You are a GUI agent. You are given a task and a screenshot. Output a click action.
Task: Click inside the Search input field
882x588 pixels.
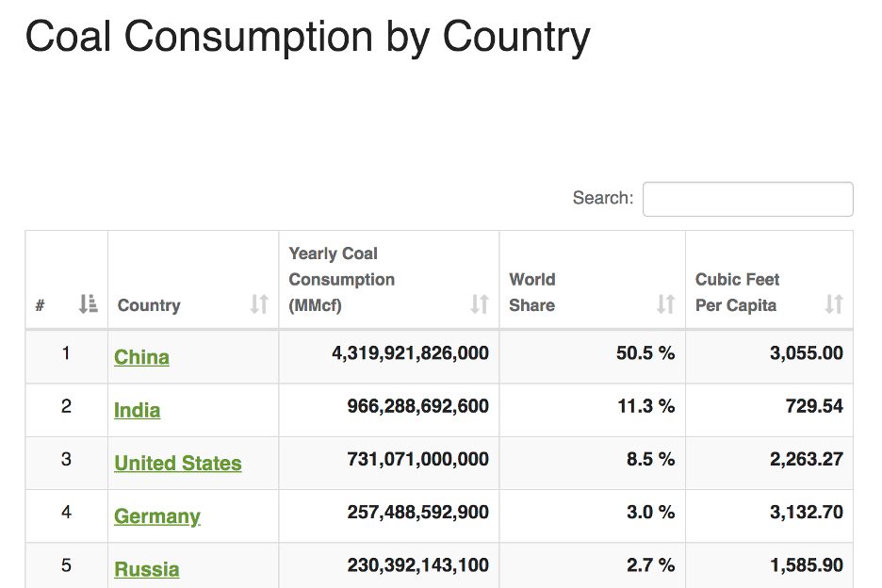747,199
